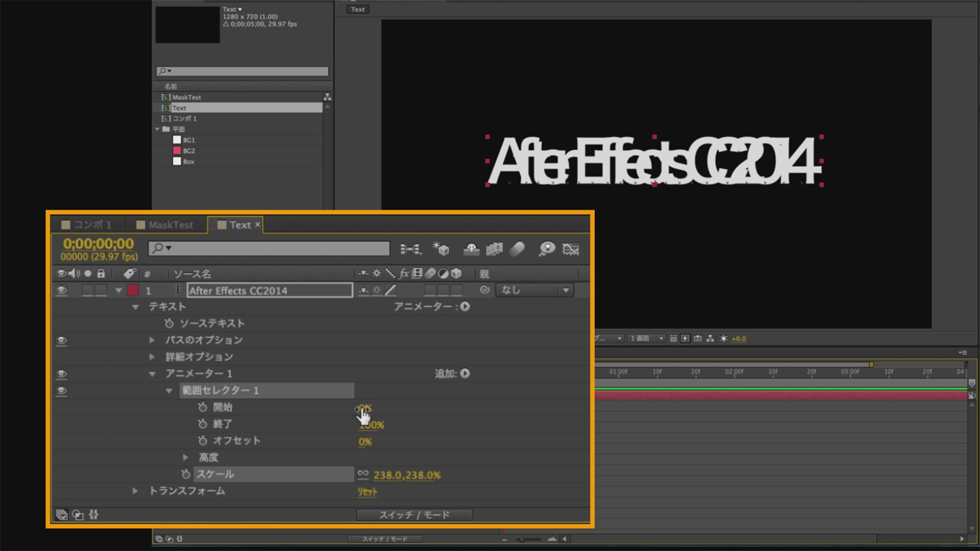Toggle shy switch on text layer
Image resolution: width=980 pixels, height=551 pixels.
[x=364, y=290]
